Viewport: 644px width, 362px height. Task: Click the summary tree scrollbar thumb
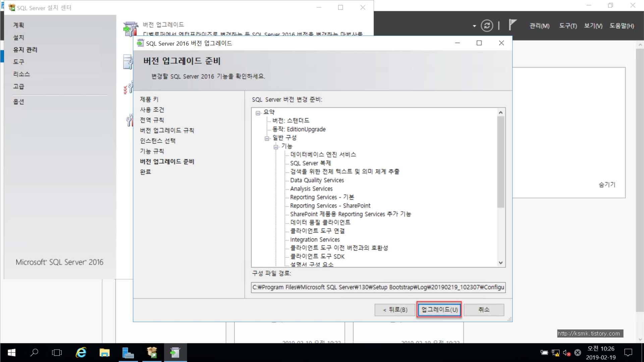pos(500,162)
